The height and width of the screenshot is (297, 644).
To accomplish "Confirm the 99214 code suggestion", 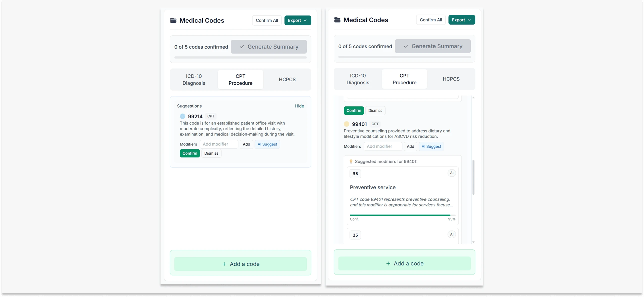I will (189, 153).
